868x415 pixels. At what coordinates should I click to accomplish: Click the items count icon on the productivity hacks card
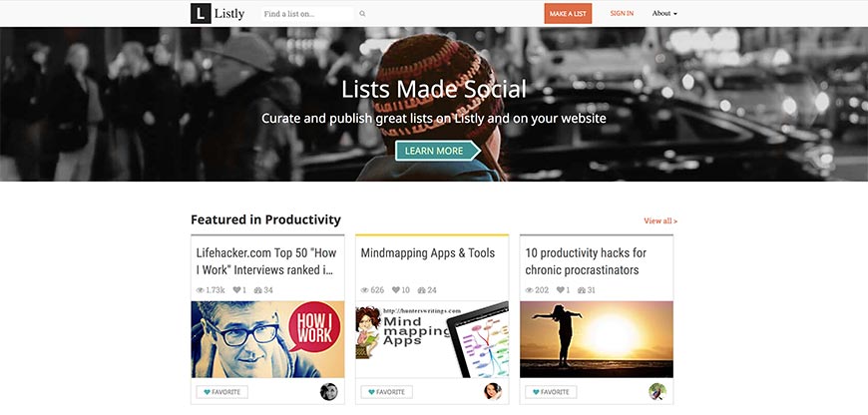point(583,290)
